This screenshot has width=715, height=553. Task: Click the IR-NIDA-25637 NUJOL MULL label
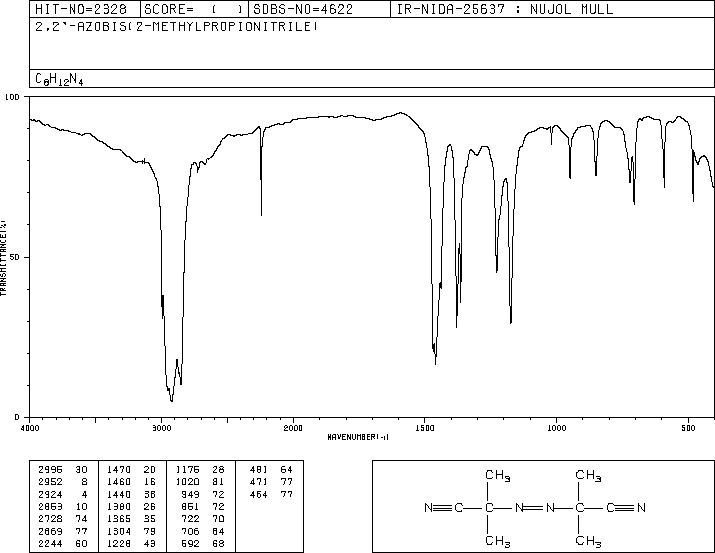(505, 10)
